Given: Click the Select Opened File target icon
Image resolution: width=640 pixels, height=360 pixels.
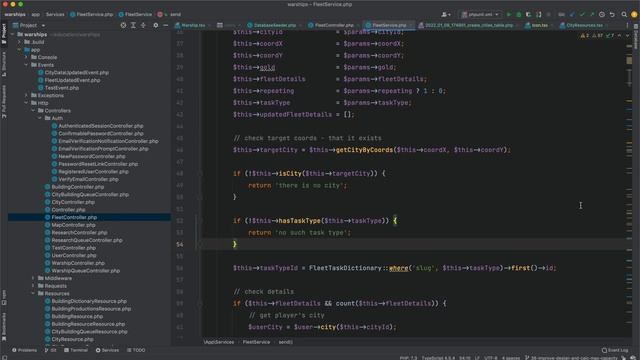Looking at the screenshot, I should click(123, 25).
